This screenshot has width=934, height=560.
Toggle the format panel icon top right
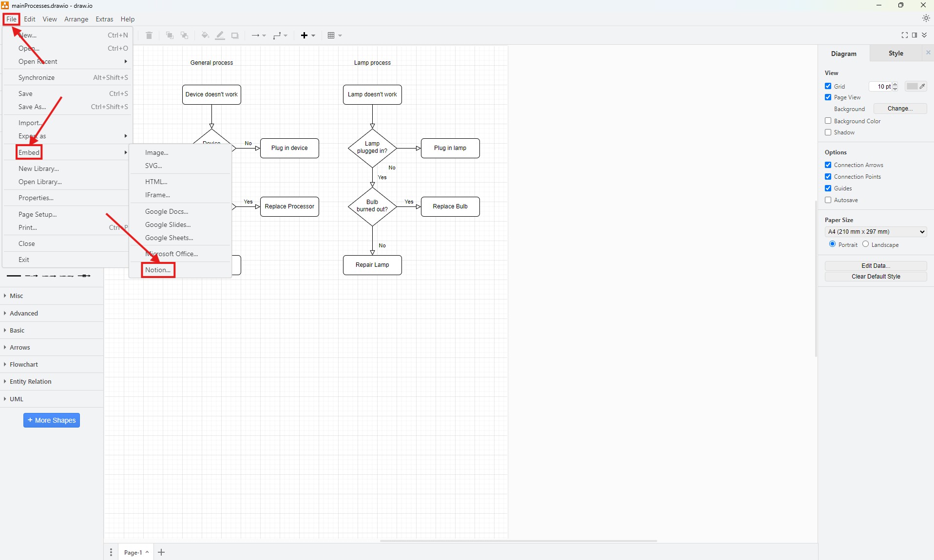coord(915,35)
